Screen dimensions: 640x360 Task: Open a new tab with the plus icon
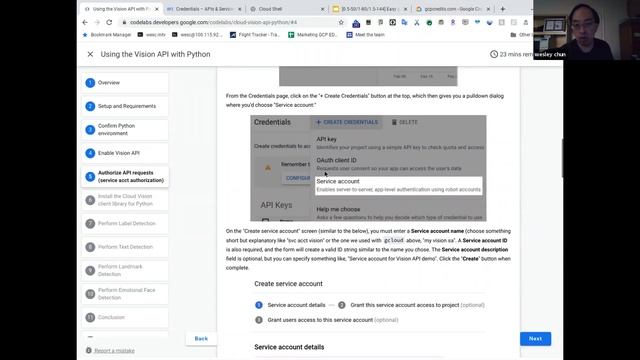[x=502, y=9]
